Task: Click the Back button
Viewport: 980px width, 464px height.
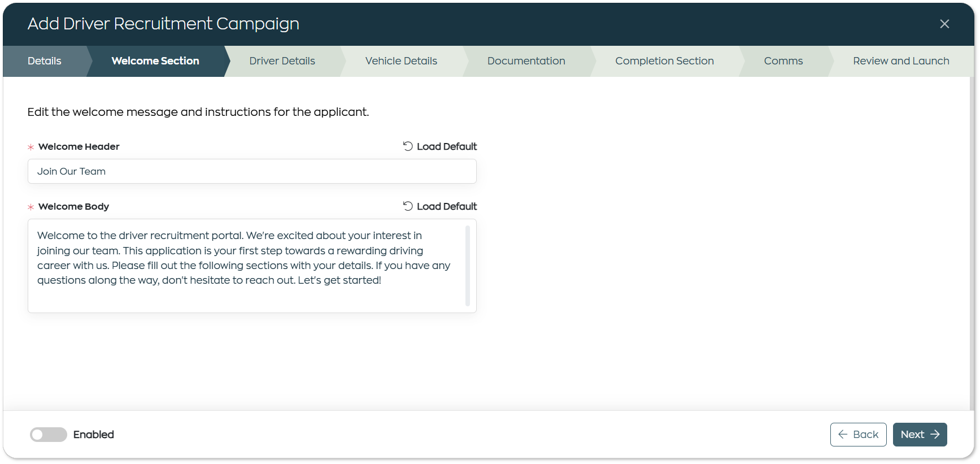Action: pos(858,435)
